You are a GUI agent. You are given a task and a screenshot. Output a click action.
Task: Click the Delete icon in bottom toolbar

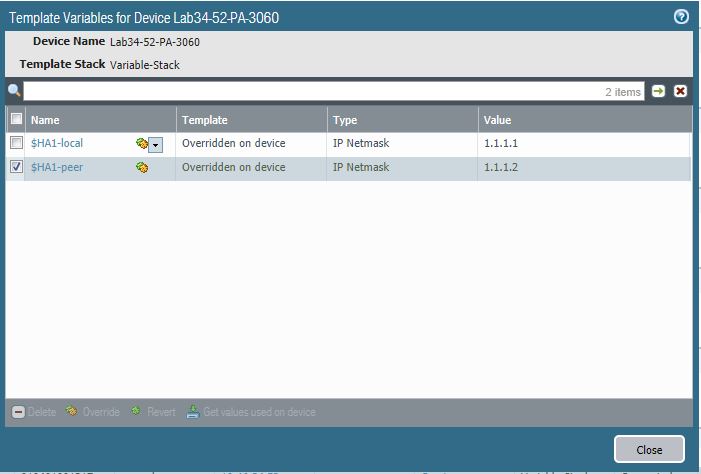[19, 412]
